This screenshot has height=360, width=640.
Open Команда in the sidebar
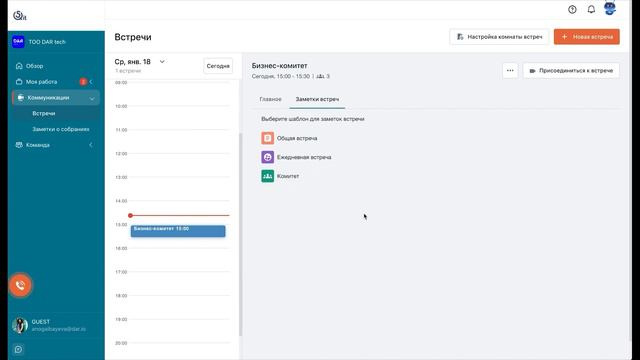point(38,145)
